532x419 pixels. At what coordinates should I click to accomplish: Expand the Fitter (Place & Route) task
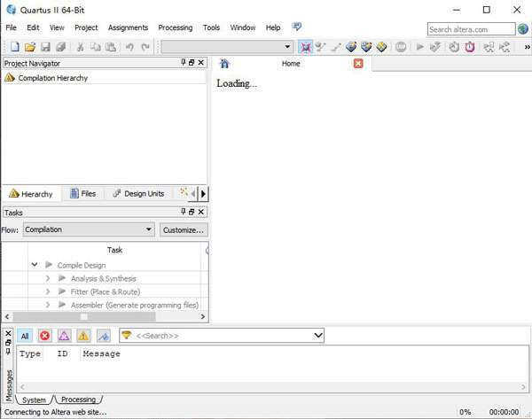(48, 291)
